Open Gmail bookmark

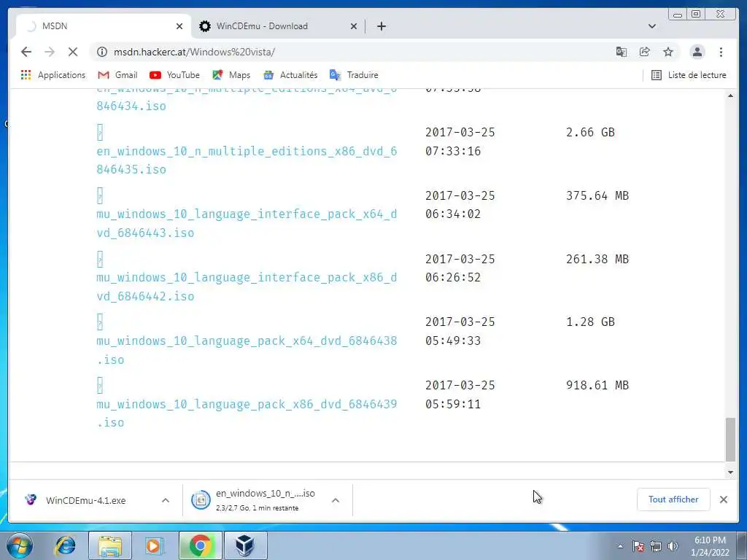117,75
